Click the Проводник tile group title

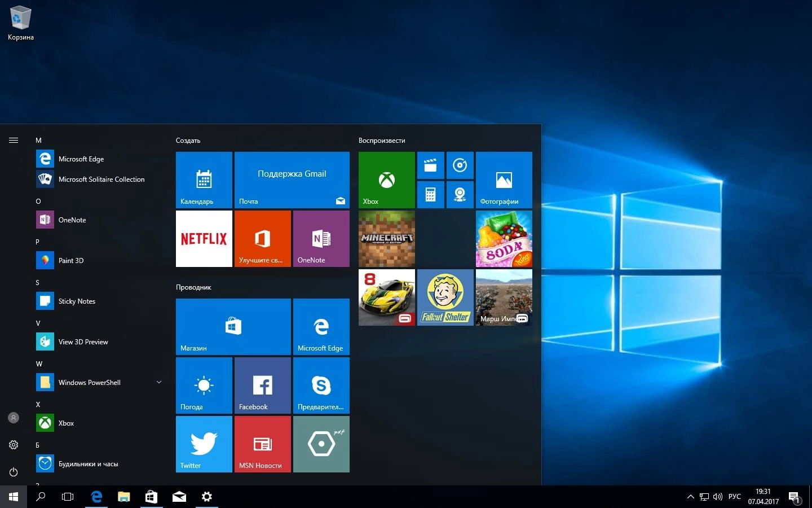click(x=193, y=287)
